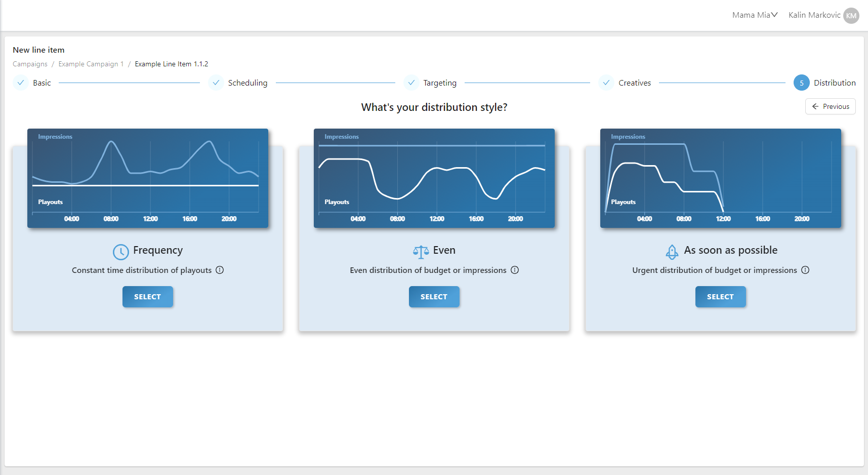Open info icon for Even distribution description
Screen dimensions: 868x475
[515, 270]
